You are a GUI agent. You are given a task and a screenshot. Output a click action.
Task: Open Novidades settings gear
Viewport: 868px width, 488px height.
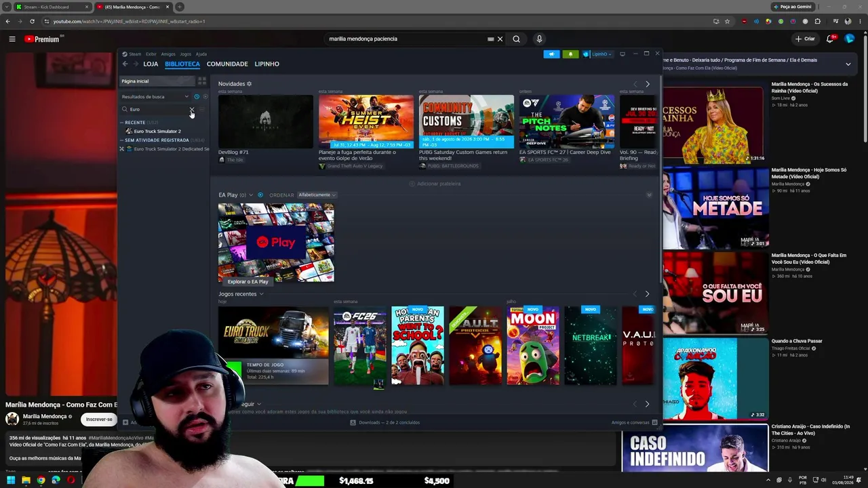(250, 84)
